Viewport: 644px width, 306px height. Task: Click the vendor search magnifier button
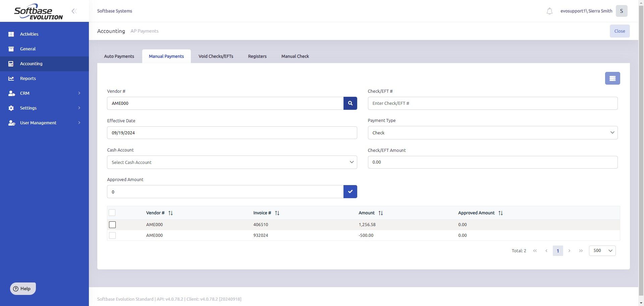pyautogui.click(x=350, y=103)
